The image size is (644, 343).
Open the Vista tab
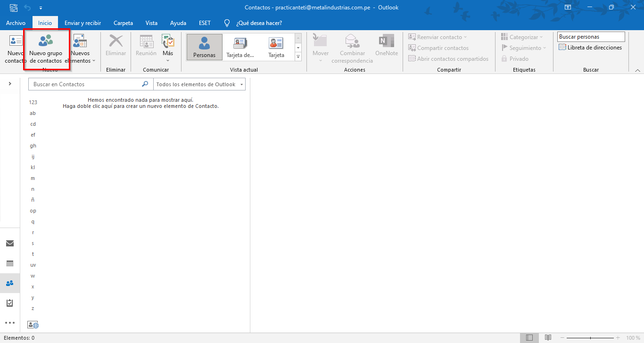click(x=152, y=23)
